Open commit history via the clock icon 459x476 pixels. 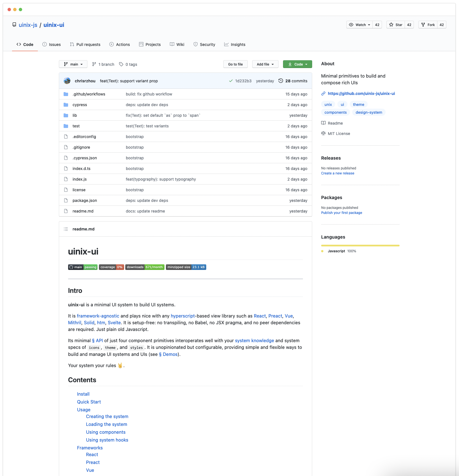click(x=281, y=81)
